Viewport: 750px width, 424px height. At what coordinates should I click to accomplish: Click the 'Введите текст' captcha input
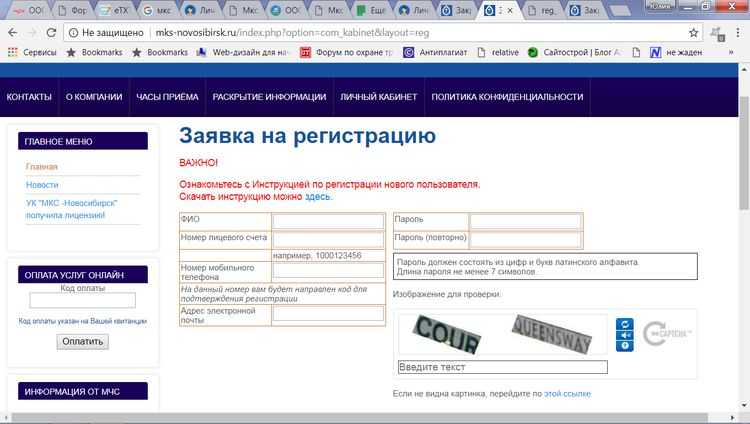coord(503,367)
